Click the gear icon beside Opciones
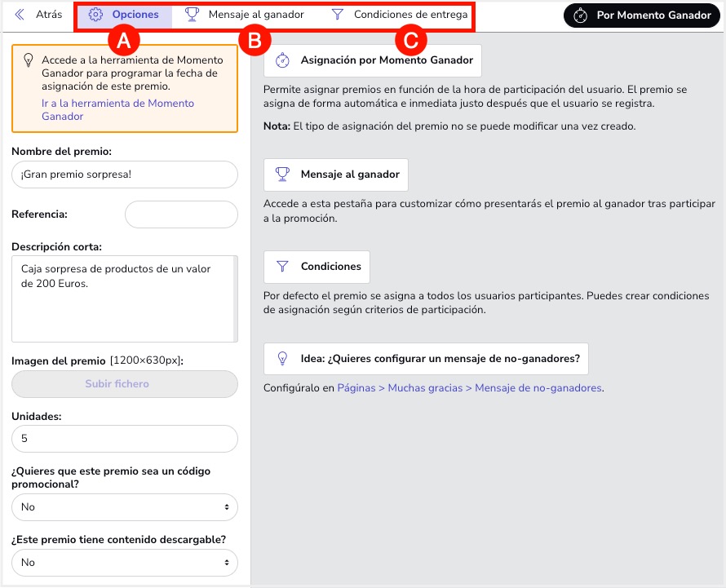This screenshot has width=726, height=588. click(95, 15)
